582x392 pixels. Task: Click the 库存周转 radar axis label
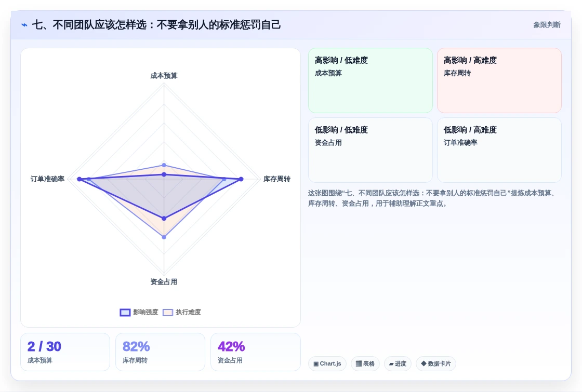click(x=276, y=179)
